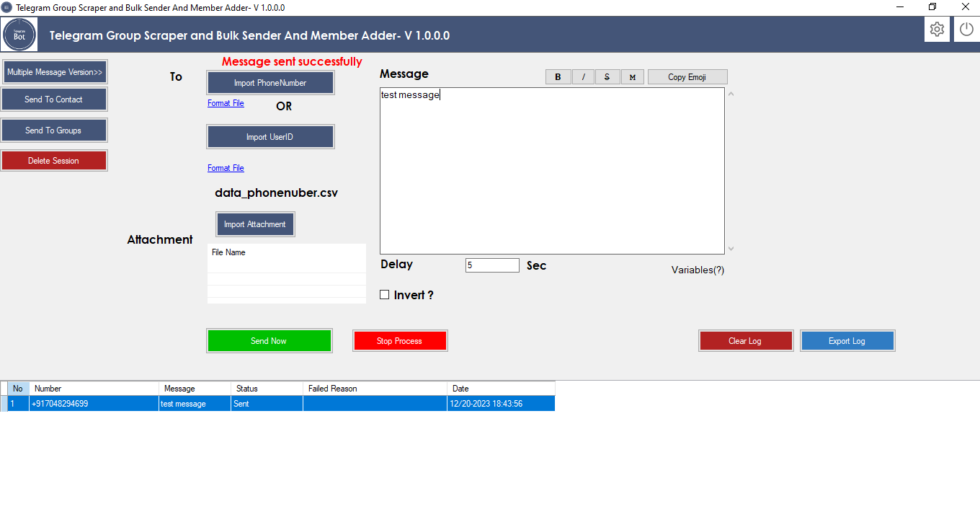Delete the current session
Image resolution: width=980 pixels, height=522 pixels.
point(54,160)
